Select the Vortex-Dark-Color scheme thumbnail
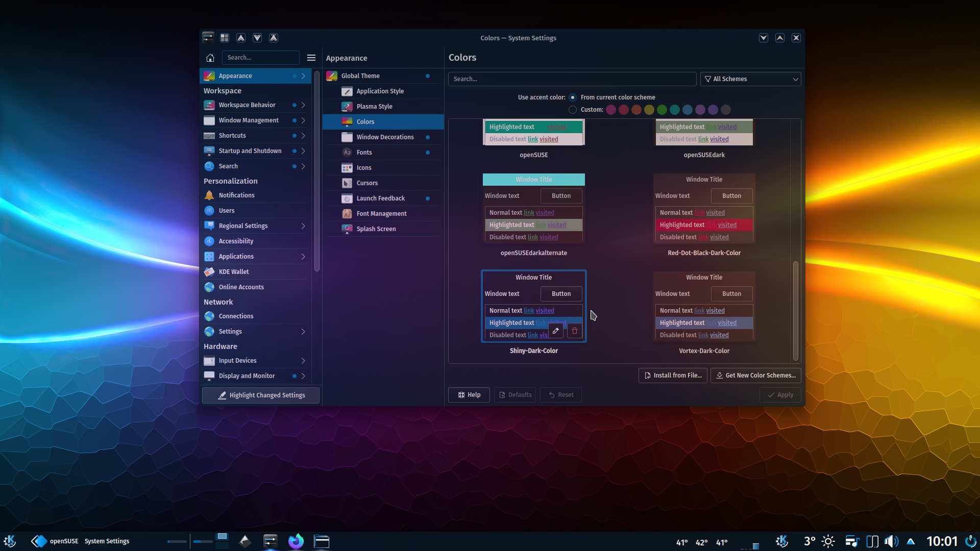 (704, 307)
